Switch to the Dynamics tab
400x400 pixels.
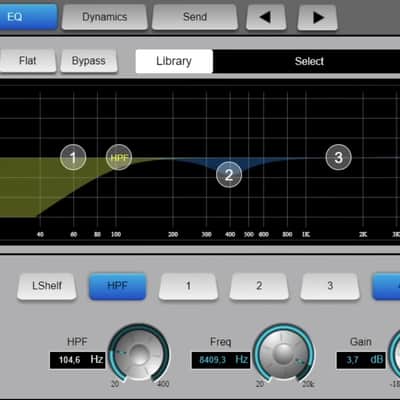coord(105,17)
